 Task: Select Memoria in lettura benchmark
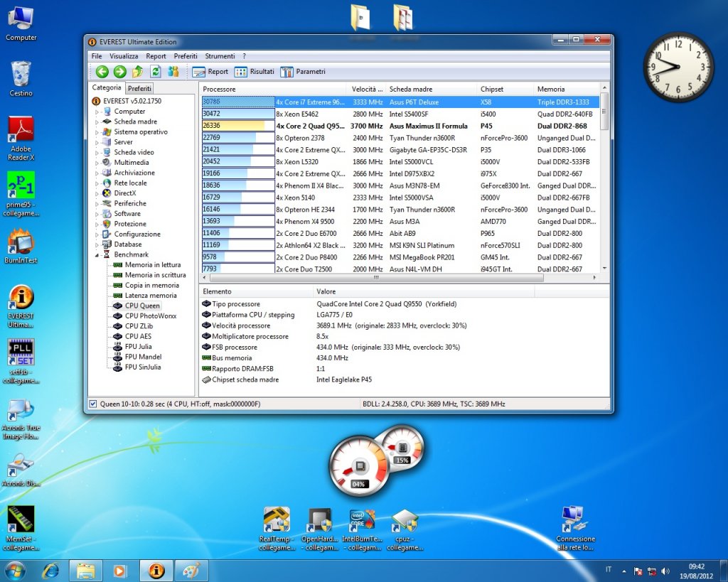tap(153, 264)
